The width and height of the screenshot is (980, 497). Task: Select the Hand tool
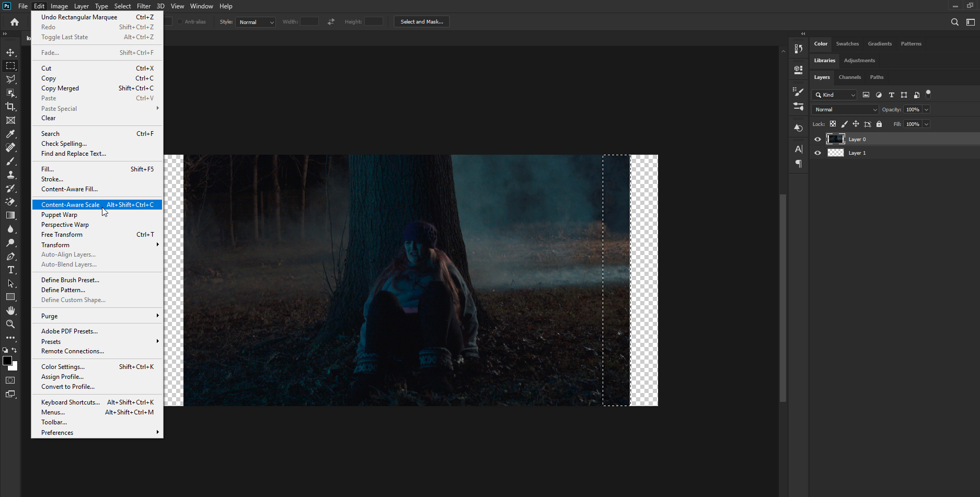coord(10,310)
